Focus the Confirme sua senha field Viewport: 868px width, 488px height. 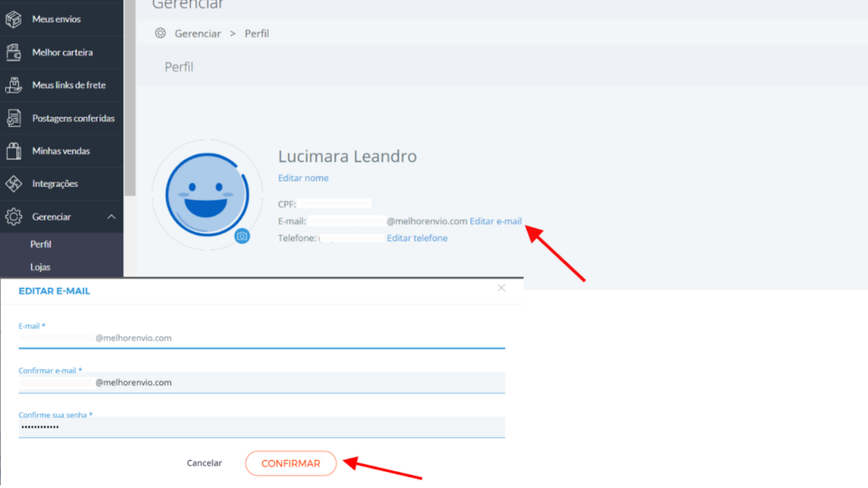pos(262,427)
